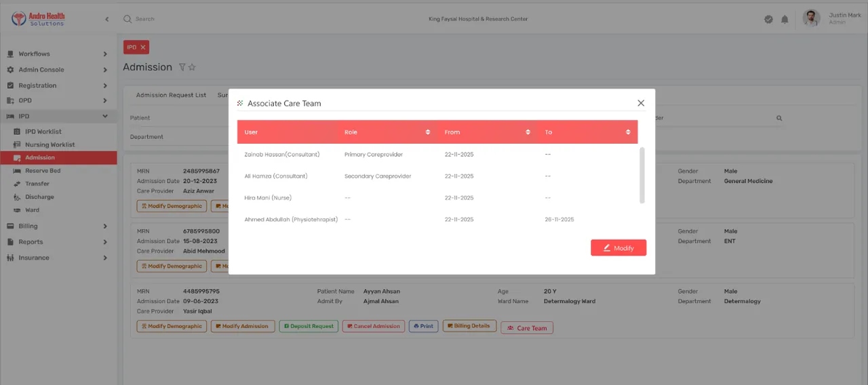Close the IPD tag chip
This screenshot has width=868, height=385.
(x=143, y=47)
